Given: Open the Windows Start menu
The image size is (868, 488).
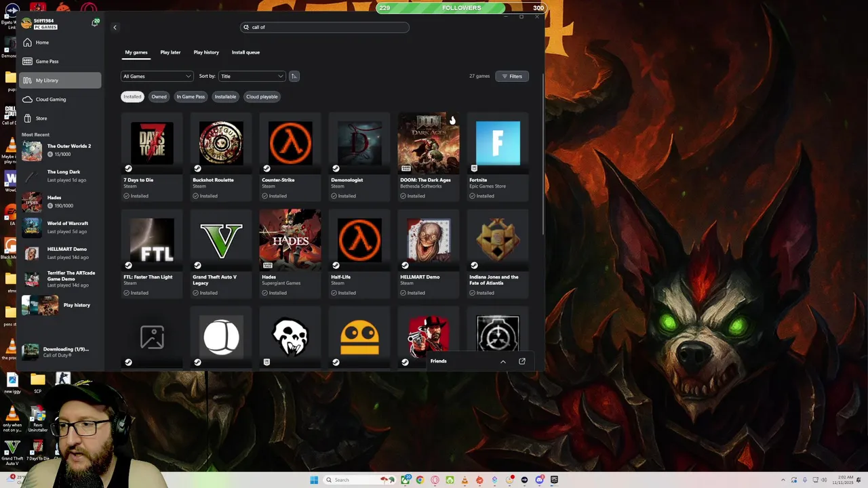Looking at the screenshot, I should pos(314,480).
